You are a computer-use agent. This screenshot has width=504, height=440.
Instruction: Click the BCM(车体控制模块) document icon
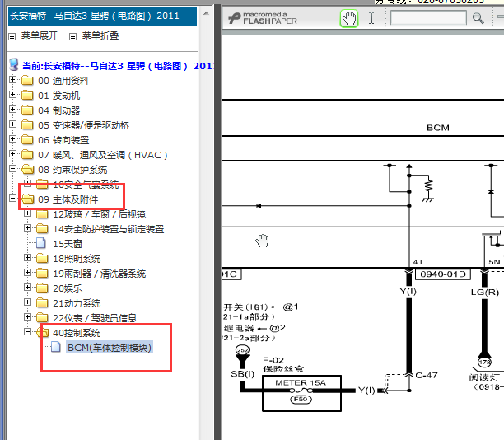pos(56,347)
